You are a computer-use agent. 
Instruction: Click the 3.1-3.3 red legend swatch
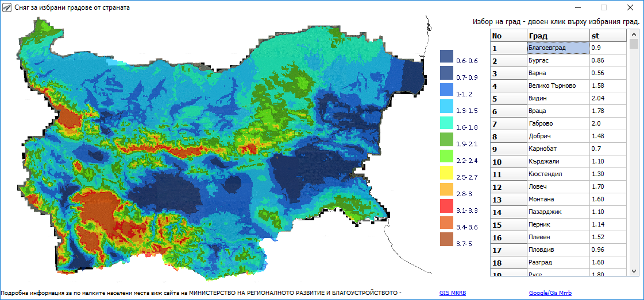[x=446, y=205]
